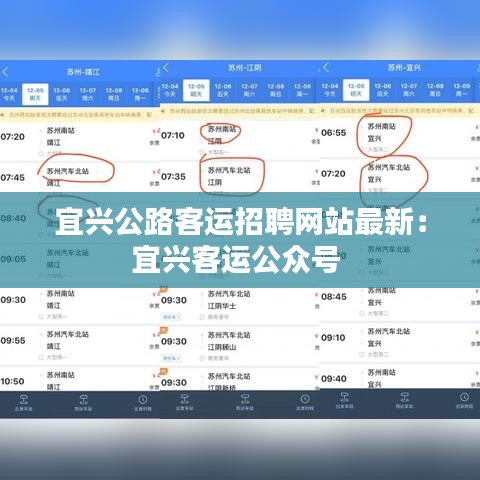The width and height of the screenshot is (480, 480).
Task: Choose the 07:20 苏州南站 to 靖江 departure
Action: click(80, 141)
